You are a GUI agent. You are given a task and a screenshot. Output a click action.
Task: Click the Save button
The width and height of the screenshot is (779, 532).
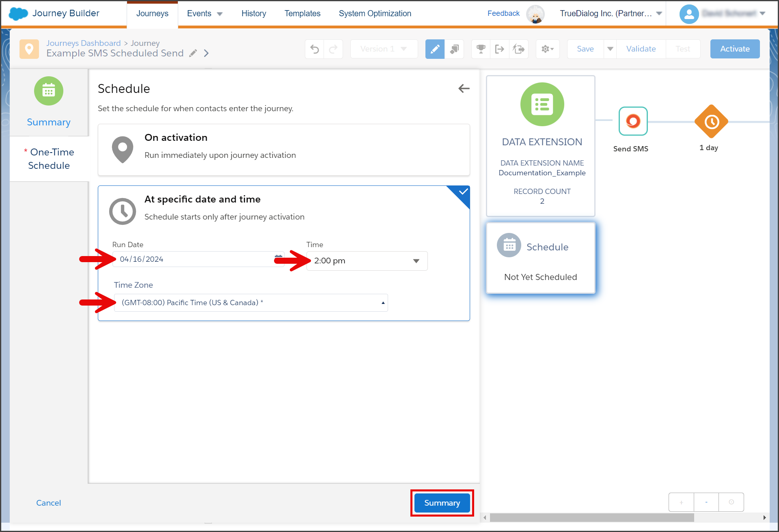(585, 49)
